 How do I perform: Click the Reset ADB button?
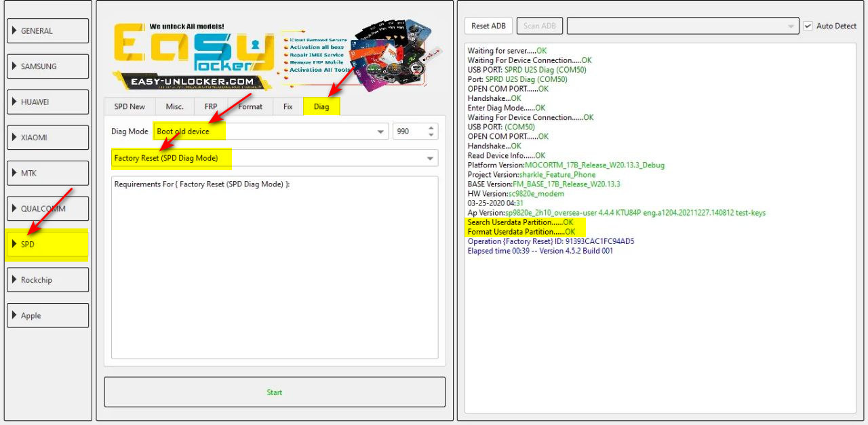pyautogui.click(x=489, y=26)
